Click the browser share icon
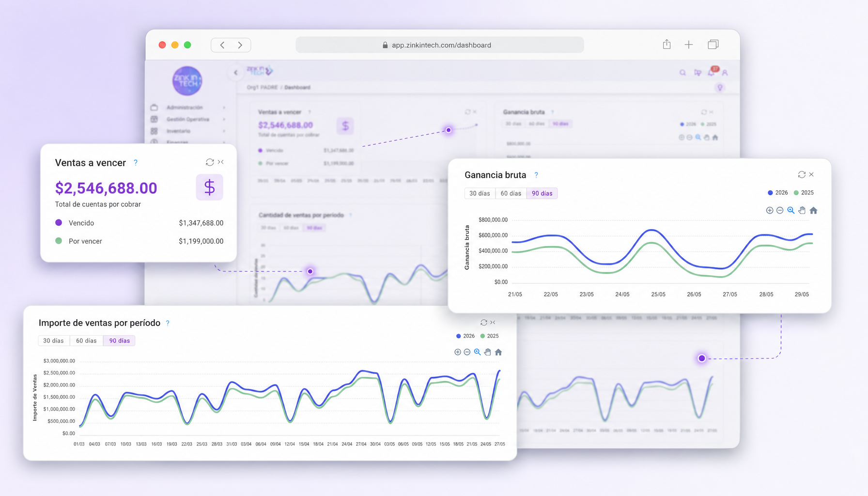This screenshot has width=868, height=496. point(667,45)
